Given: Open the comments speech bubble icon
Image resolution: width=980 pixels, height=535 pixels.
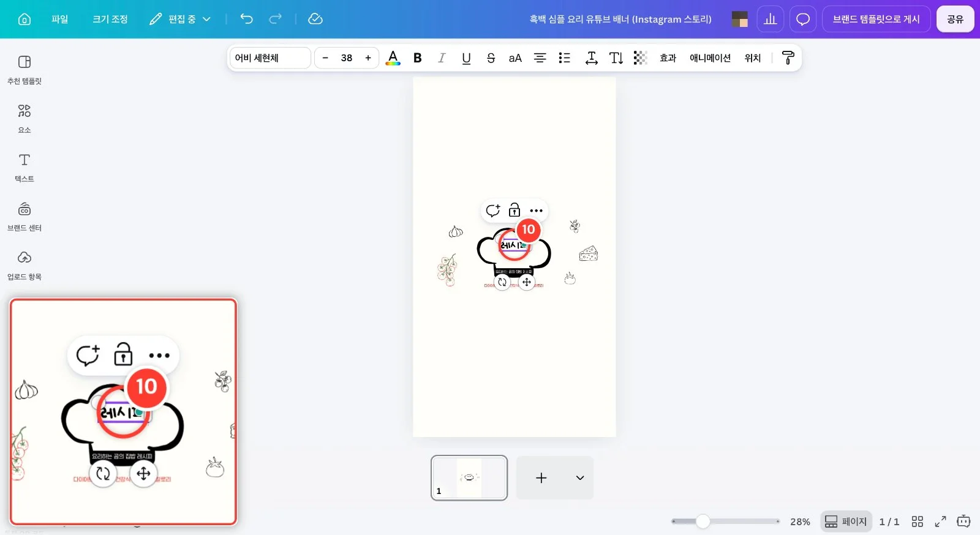Looking at the screenshot, I should point(802,19).
